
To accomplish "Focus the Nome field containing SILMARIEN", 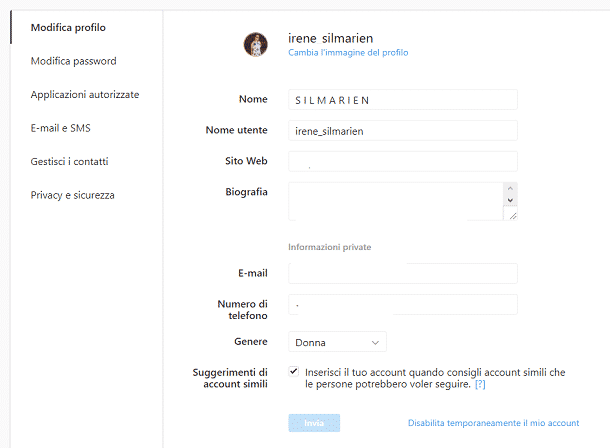I will pos(403,100).
